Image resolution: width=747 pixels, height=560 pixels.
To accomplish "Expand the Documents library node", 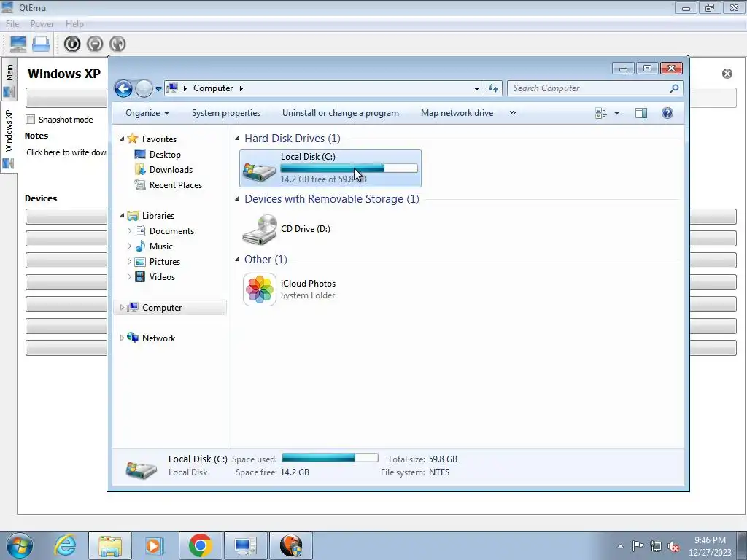I will pos(129,231).
